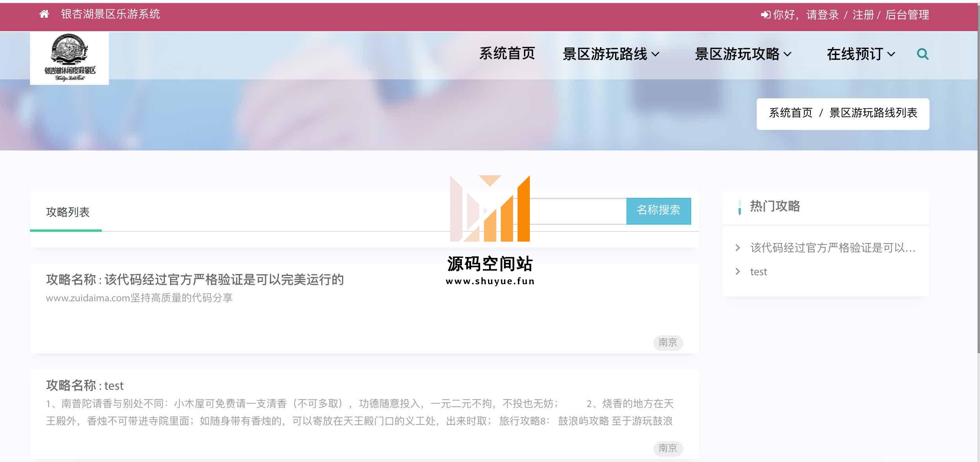The height and width of the screenshot is (462, 980).
Task: Select the 攻略列表 tab
Action: [68, 212]
